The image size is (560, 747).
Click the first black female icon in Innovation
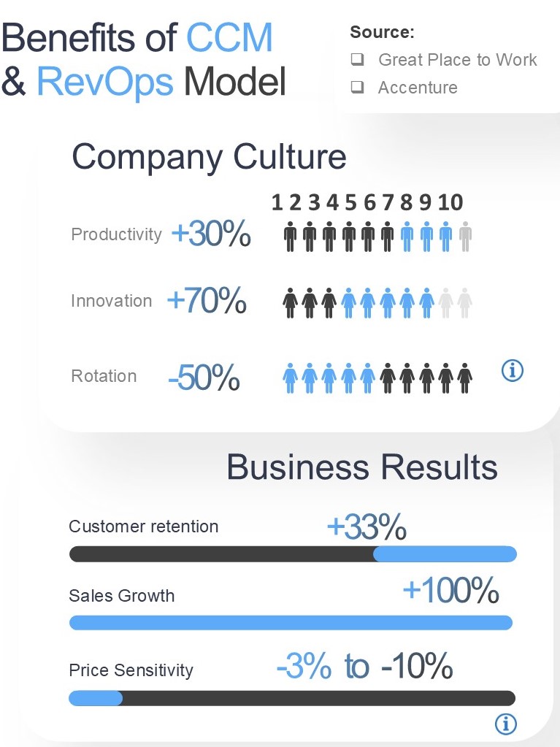290,303
